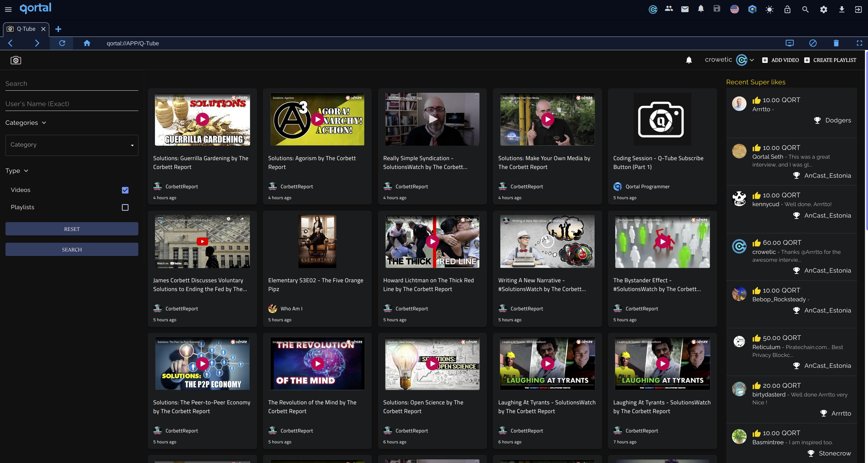Click Stonecrow under Basmintree's super like
Image resolution: width=868 pixels, height=463 pixels.
(x=835, y=453)
